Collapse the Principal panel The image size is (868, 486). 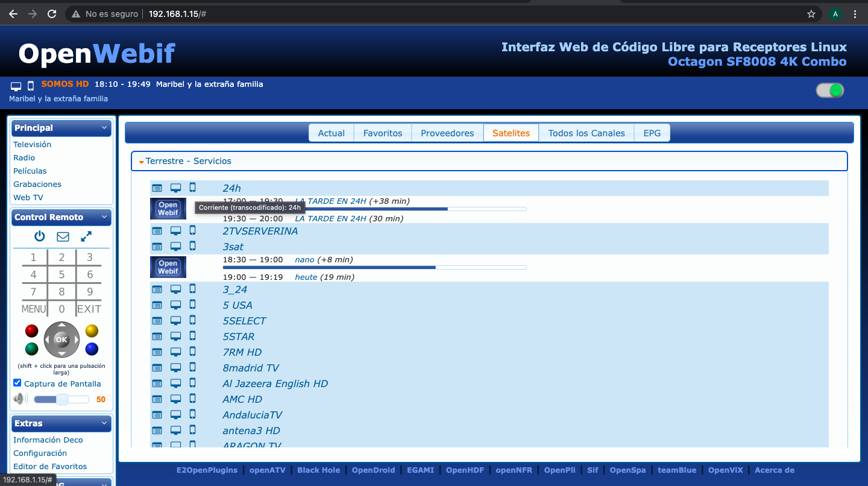104,128
